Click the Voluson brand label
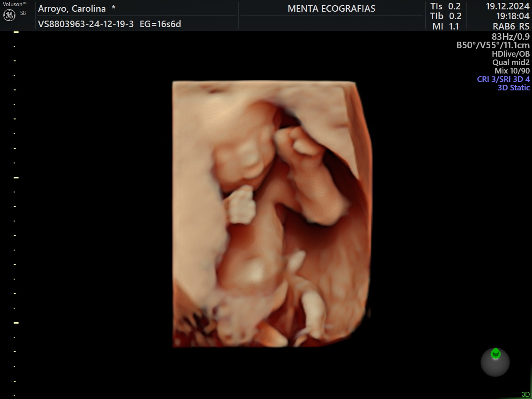The image size is (532, 399). coord(15,4)
